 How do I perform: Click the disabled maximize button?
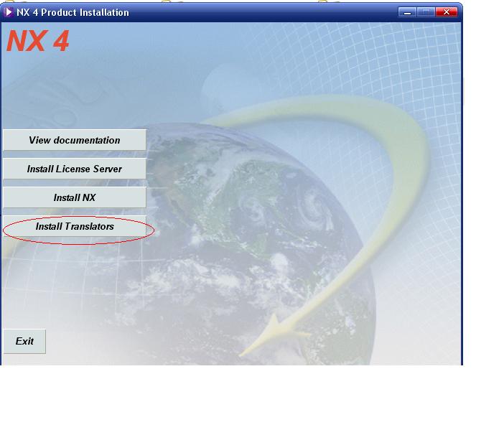tap(426, 12)
